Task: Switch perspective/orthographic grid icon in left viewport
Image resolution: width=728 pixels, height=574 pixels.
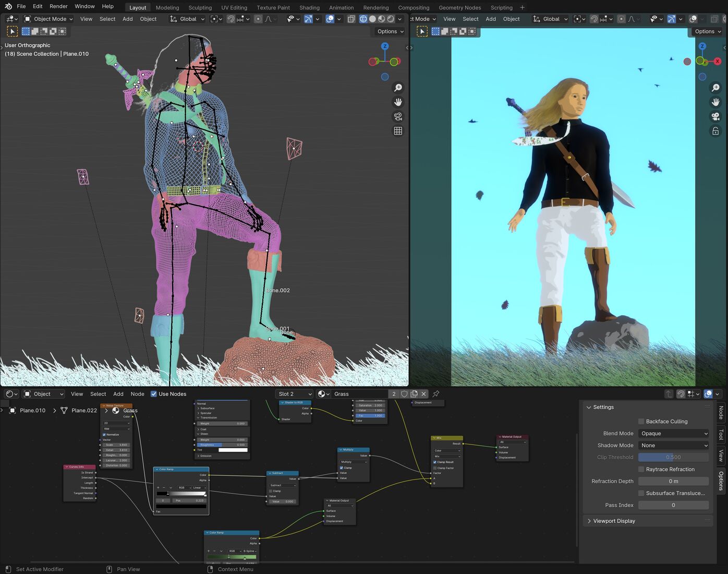Action: point(398,131)
